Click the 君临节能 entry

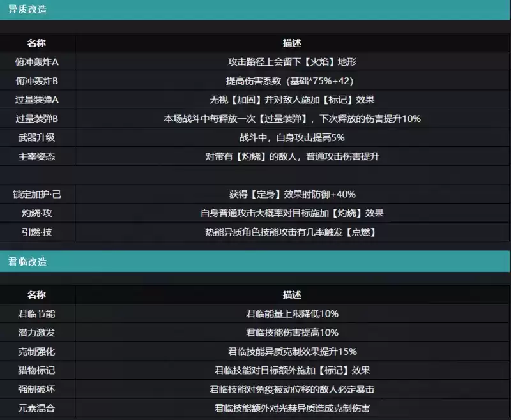pos(36,314)
